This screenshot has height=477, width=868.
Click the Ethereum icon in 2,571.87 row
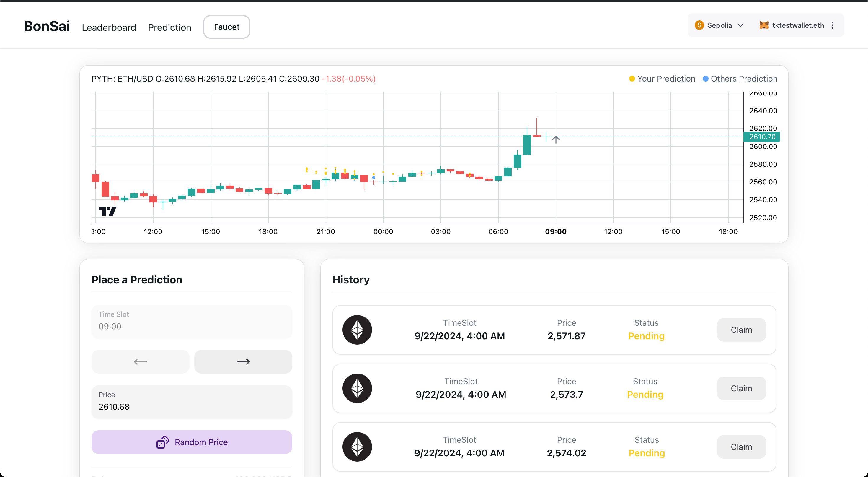click(357, 330)
